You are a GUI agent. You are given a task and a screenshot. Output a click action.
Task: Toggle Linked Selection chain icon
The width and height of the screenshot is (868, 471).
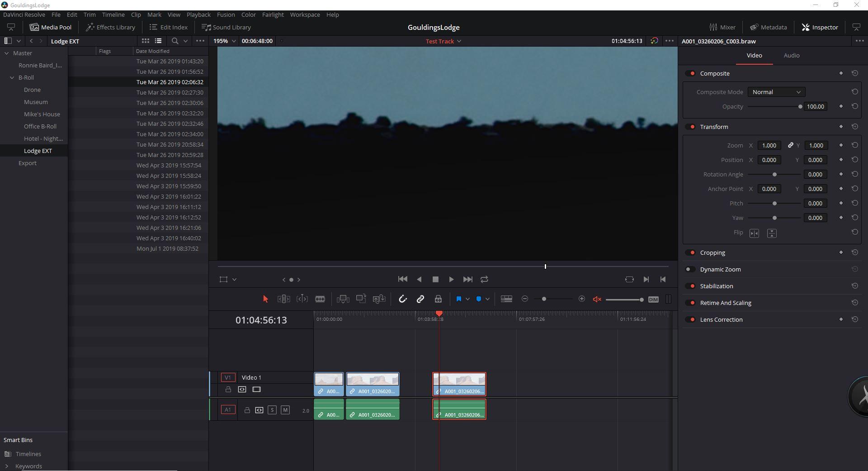click(420, 299)
